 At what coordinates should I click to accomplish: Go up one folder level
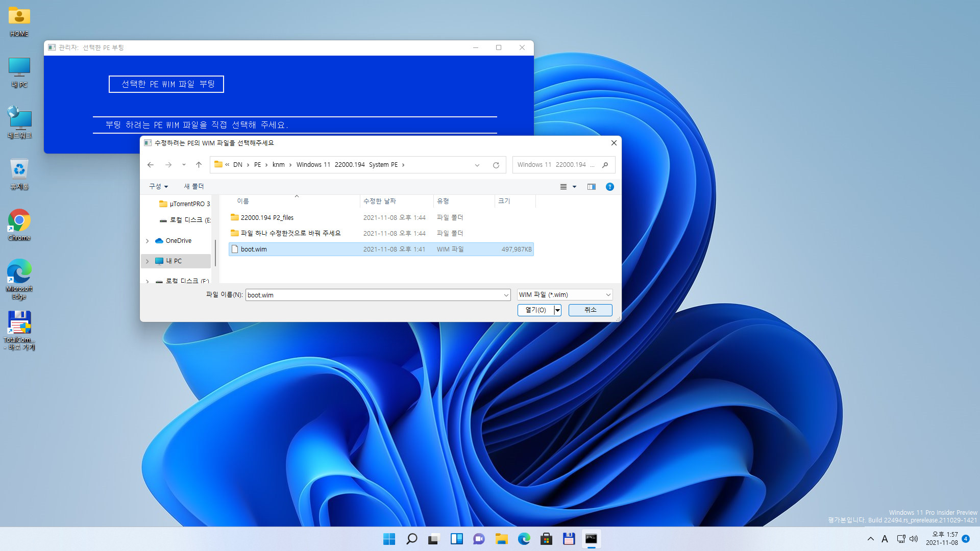(x=199, y=165)
